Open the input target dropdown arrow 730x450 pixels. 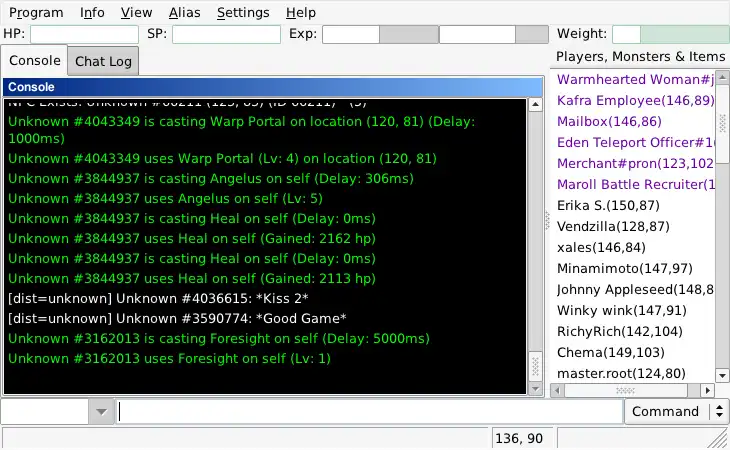pos(101,412)
